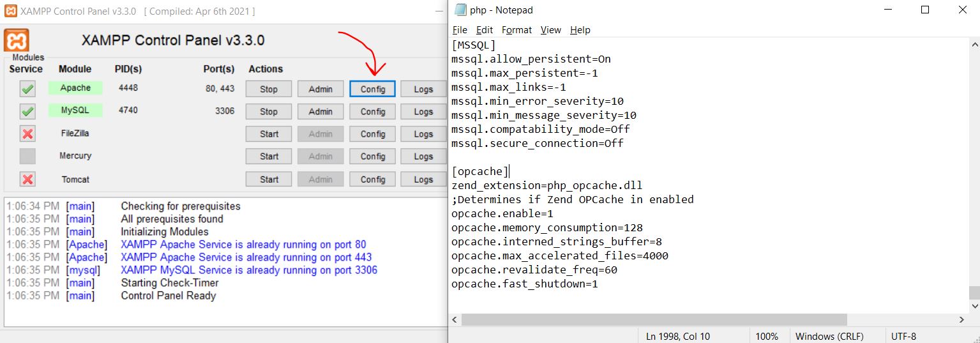980x343 pixels.
Task: Click line opcache.enable=1
Action: (502, 213)
